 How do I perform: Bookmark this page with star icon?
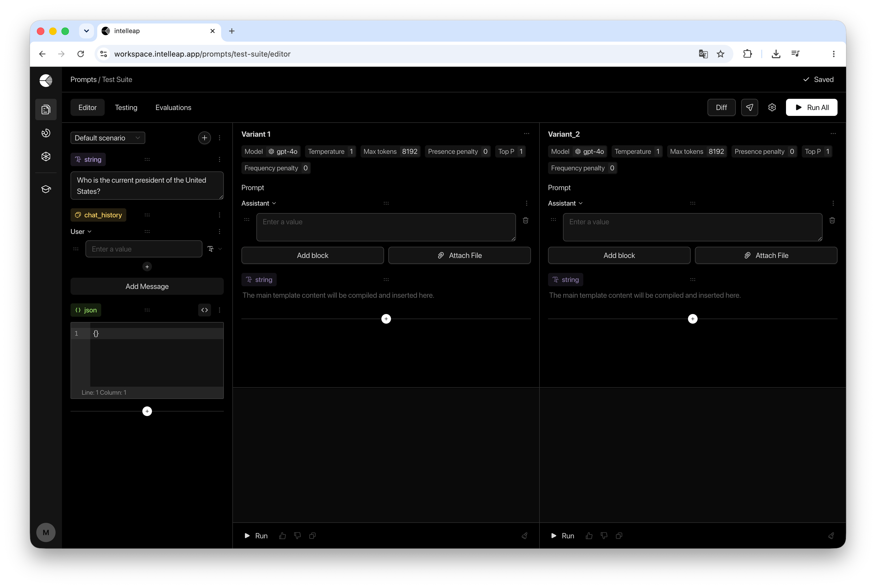tap(720, 54)
